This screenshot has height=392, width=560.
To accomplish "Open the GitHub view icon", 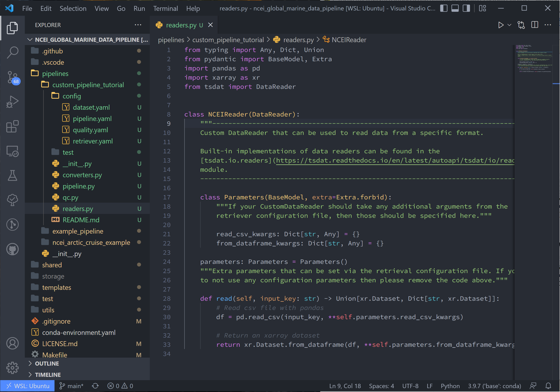I will pyautogui.click(x=12, y=249).
